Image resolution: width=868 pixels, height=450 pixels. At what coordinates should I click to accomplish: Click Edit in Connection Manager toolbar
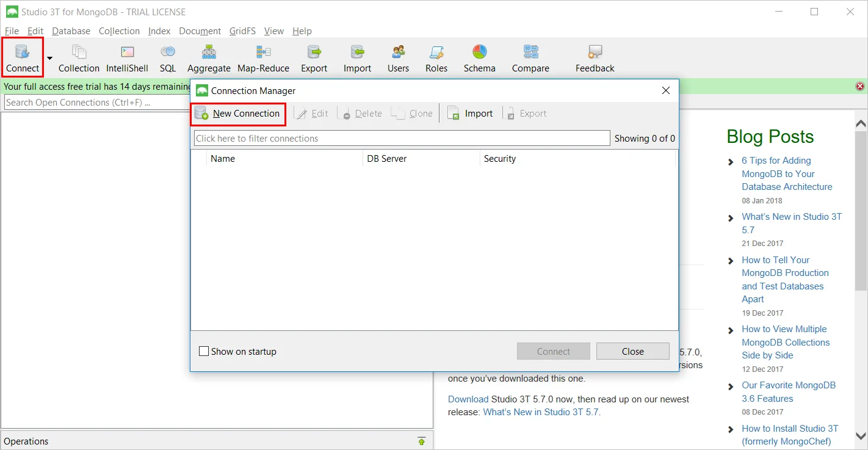click(312, 114)
